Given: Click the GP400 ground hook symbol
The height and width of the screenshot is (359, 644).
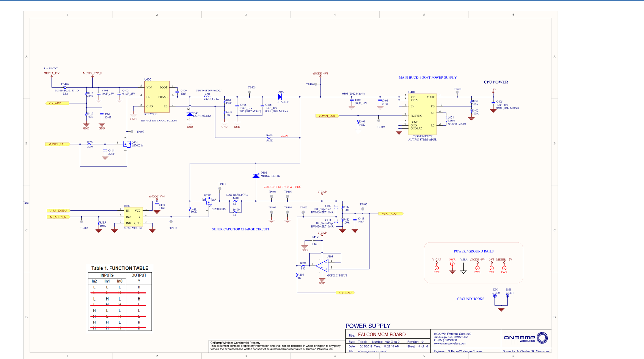Looking at the screenshot, I should click(495, 296).
